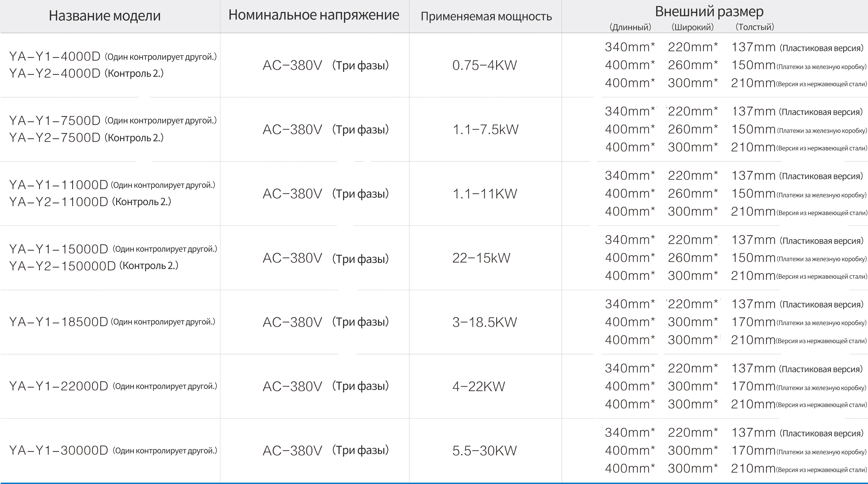868x484 pixels.
Task: Click the '(Широкий)' sub-header label
Action: (x=692, y=27)
